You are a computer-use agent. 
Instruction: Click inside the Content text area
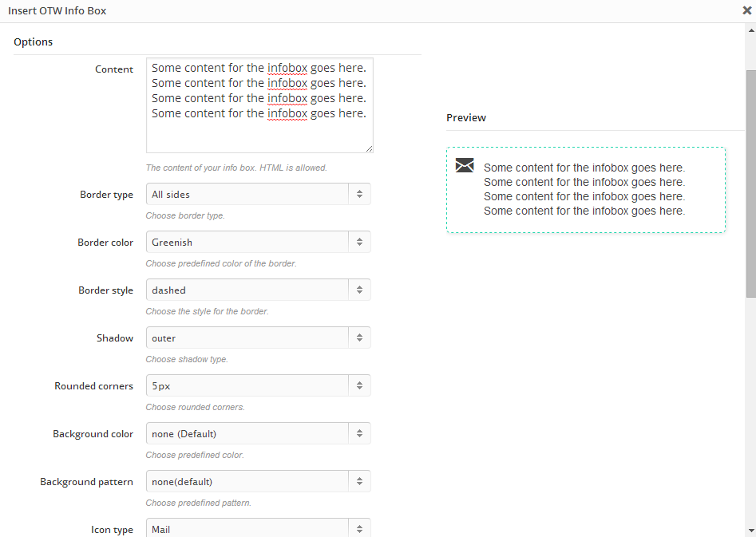click(259, 105)
